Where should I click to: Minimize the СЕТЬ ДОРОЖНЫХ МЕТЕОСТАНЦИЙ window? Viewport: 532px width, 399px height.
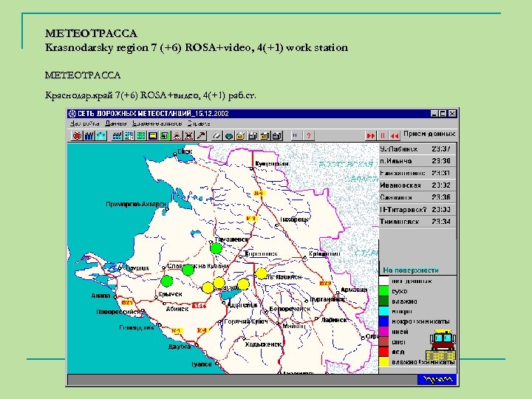tap(434, 114)
